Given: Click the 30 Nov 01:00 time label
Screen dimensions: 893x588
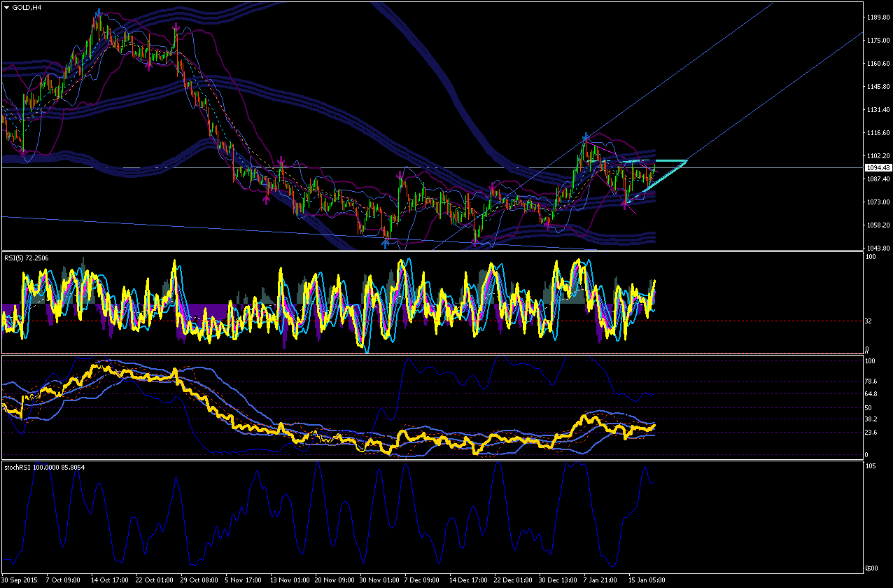Looking at the screenshot, I should coord(379,580).
